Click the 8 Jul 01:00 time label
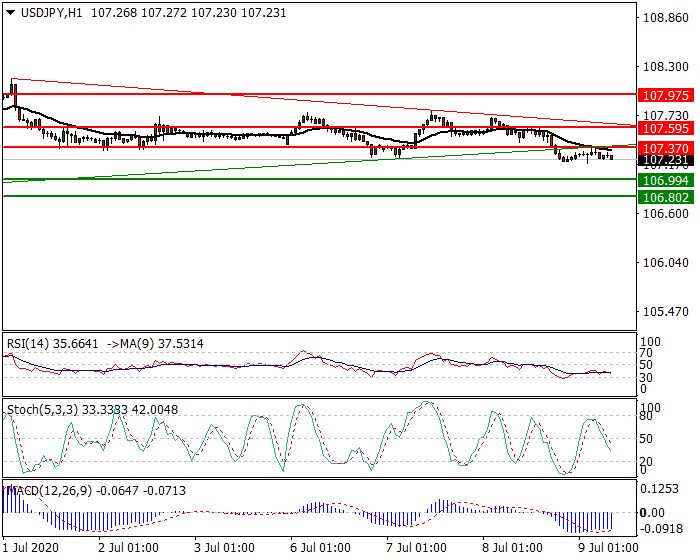This screenshot has height=560, width=700. [511, 548]
